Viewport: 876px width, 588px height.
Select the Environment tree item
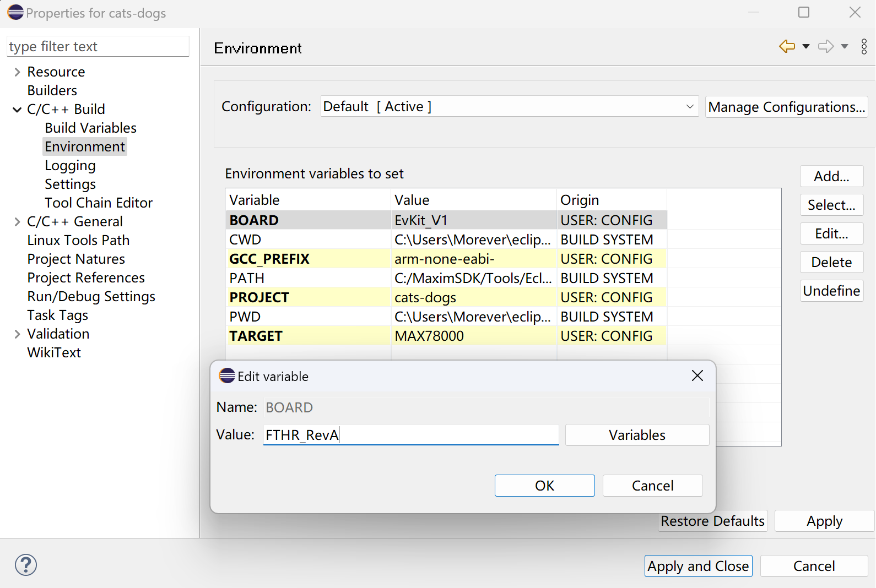click(85, 146)
